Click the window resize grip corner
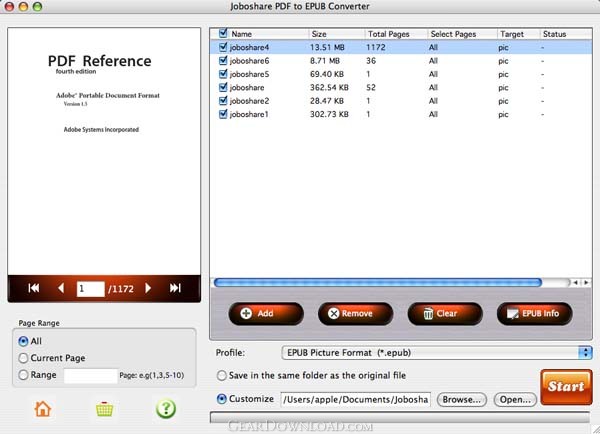This screenshot has width=600, height=434. click(x=595, y=429)
